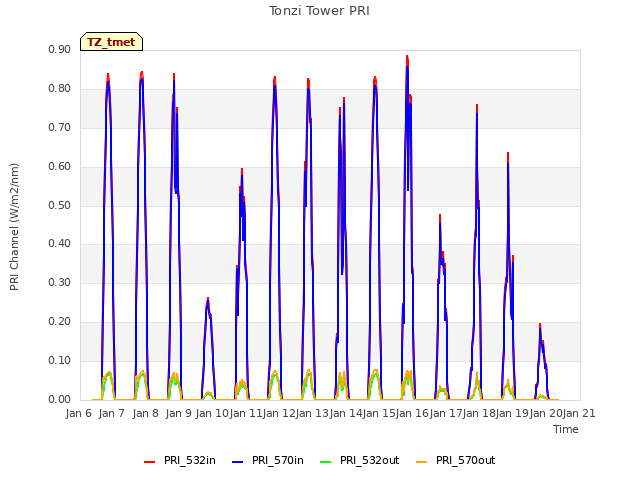
Task: Click the small Jan 10 peak in the plot
Action: click(208, 300)
